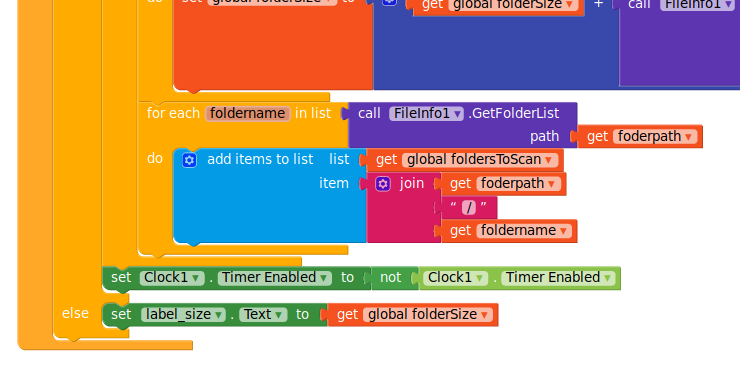Image resolution: width=740 pixels, height=365 pixels.
Task: Open Clock1 dropdown after the not block
Action: 455,277
